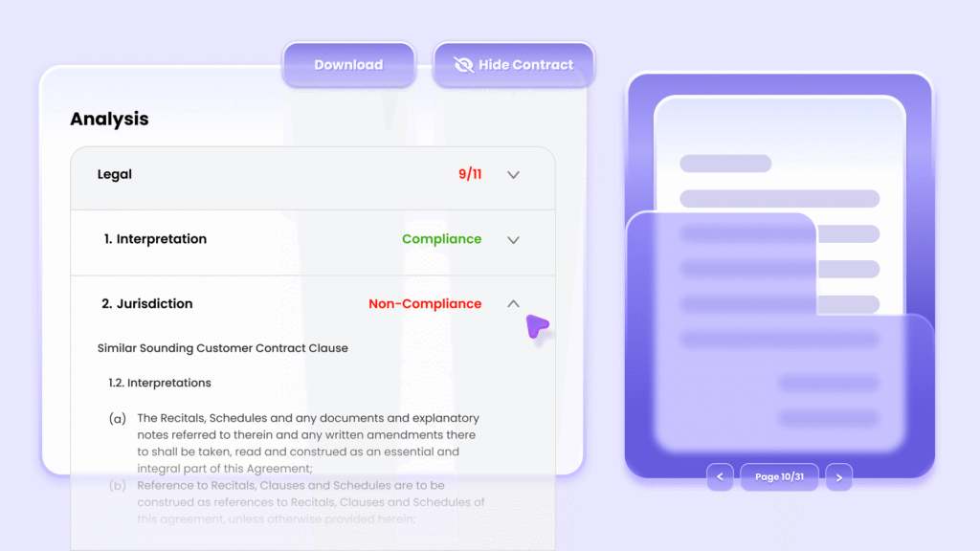Click the Download button
This screenshot has height=551, width=980.
coord(348,65)
